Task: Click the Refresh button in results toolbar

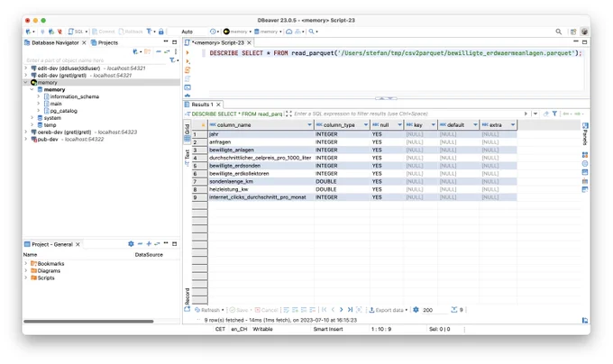Action: pyautogui.click(x=209, y=310)
